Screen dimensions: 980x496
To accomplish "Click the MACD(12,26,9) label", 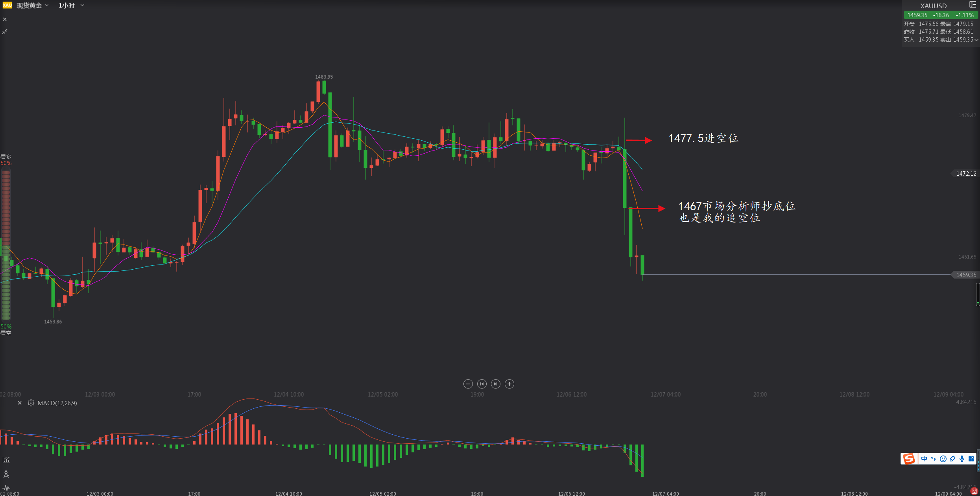I will 57,403.
